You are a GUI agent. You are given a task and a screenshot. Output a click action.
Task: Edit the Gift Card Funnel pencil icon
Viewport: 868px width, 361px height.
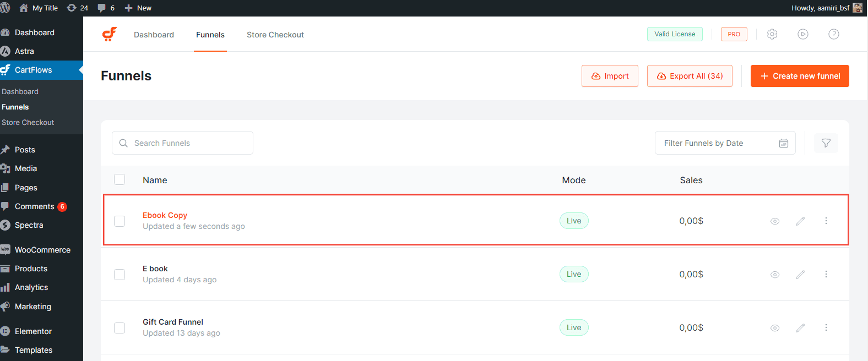[800, 328]
